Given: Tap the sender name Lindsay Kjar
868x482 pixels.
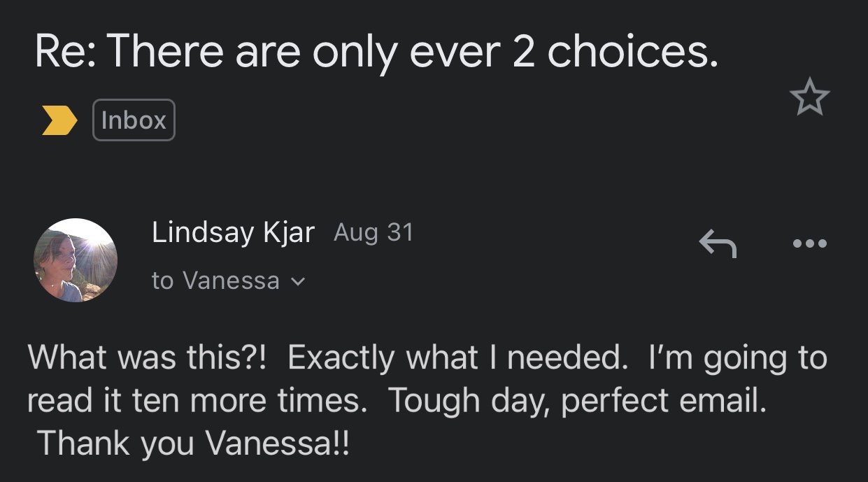Looking at the screenshot, I should pos(233,232).
